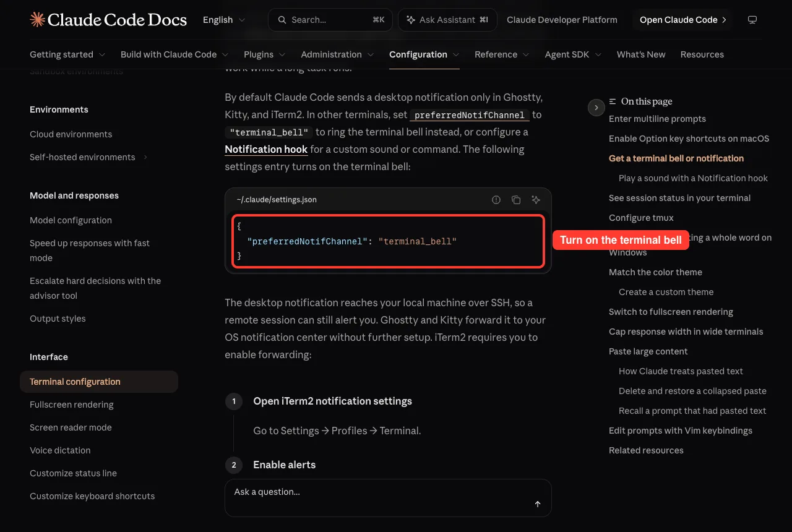Open the Administration dropdown
The image size is (792, 532).
coord(337,54)
